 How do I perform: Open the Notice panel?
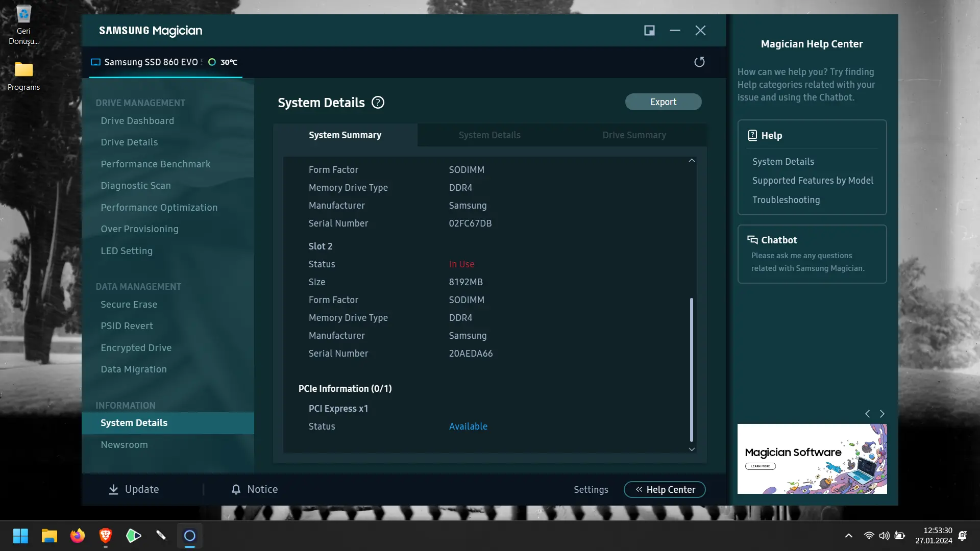point(255,490)
